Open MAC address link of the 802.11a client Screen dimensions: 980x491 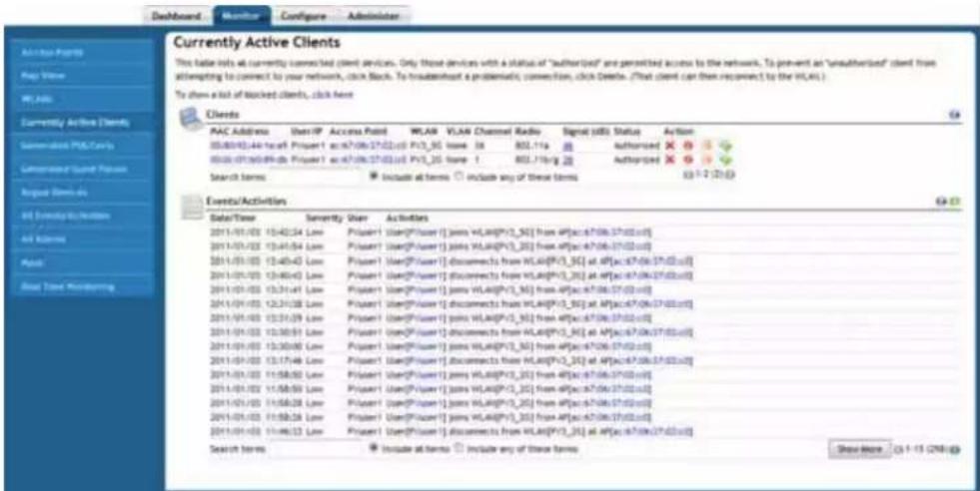tap(248, 146)
